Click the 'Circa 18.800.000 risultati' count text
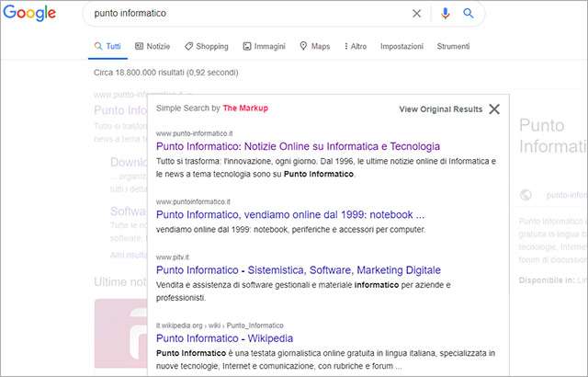The image size is (588, 377). (165, 73)
